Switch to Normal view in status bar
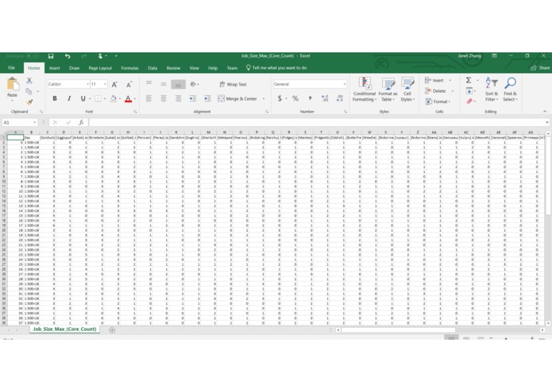The height and width of the screenshot is (392, 552). (x=451, y=338)
